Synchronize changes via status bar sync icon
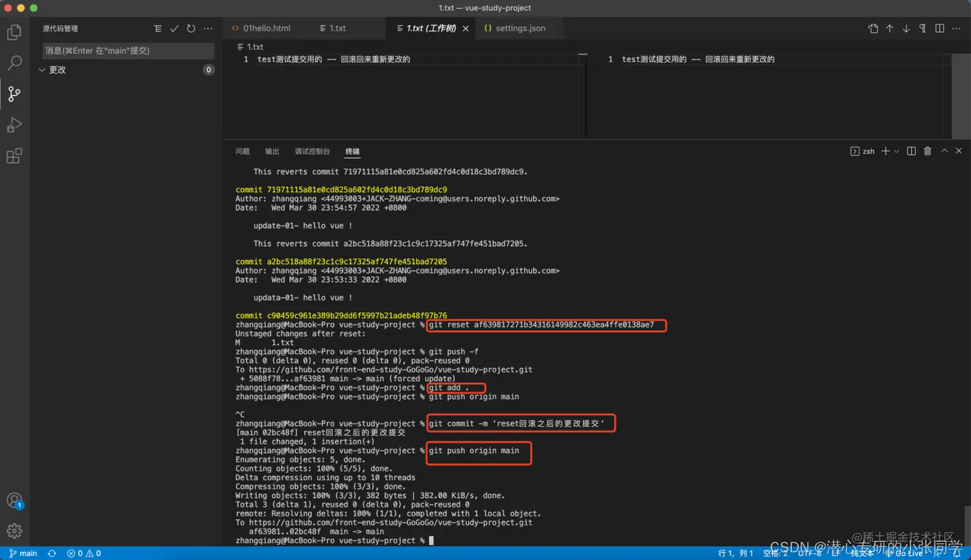Screen dimensions: 971x560 [x=52, y=554]
